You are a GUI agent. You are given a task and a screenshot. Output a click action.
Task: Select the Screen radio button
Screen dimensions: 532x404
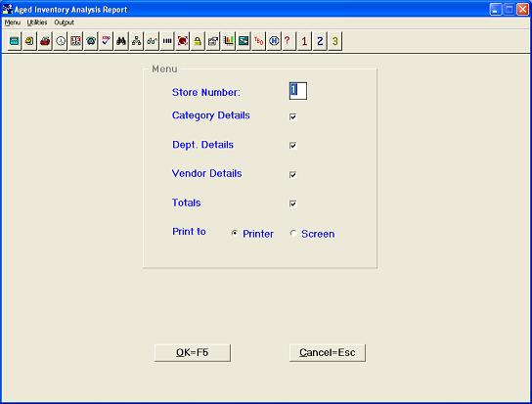click(x=293, y=233)
